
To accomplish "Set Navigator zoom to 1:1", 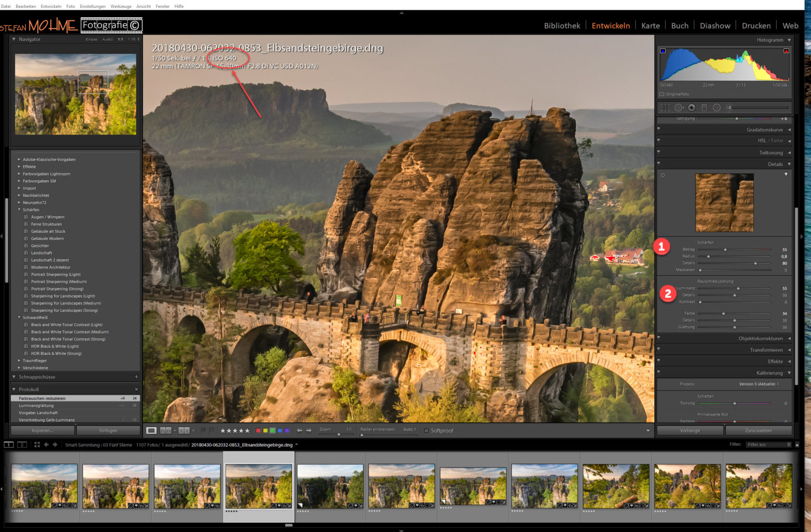I will coord(121,39).
